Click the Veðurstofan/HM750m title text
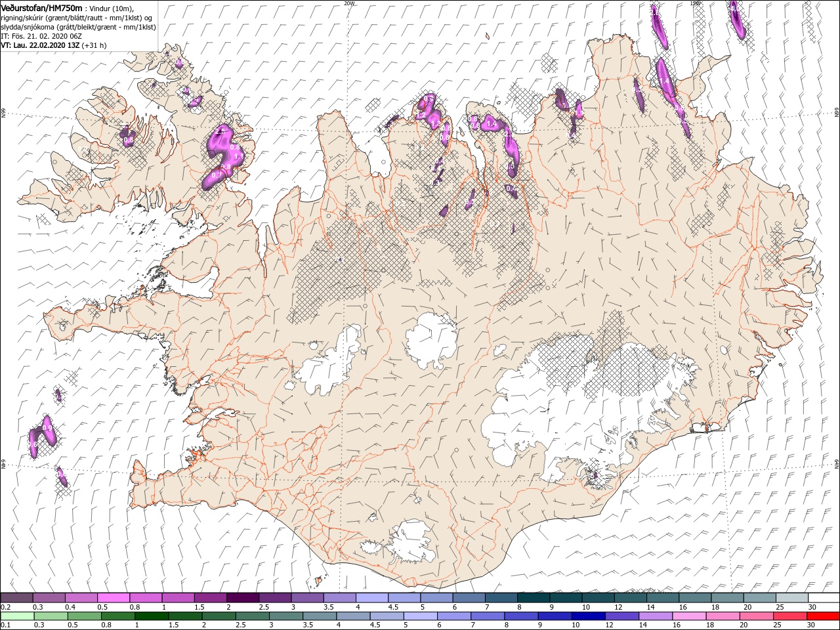840x630 pixels. [x=42, y=7]
